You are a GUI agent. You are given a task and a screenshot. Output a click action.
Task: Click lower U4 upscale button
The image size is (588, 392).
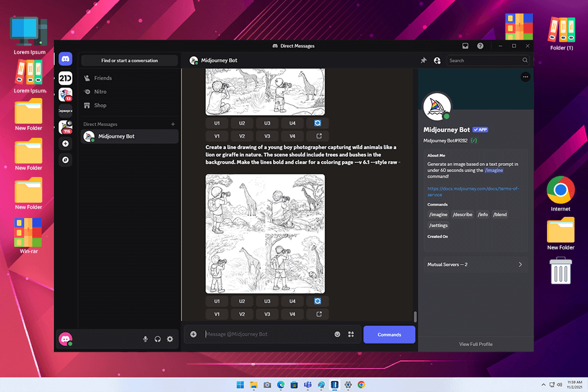[292, 301]
